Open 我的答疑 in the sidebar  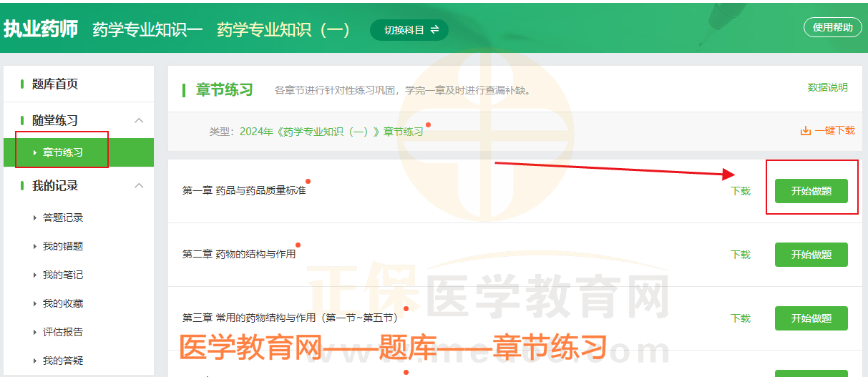[x=63, y=361]
